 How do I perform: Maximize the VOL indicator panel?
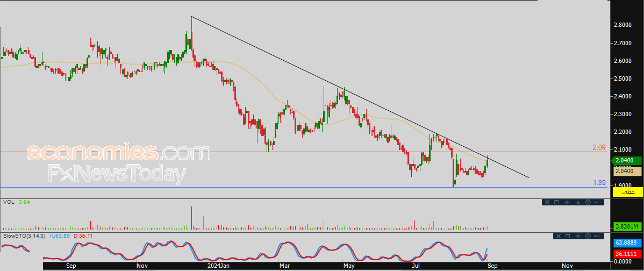pos(556,202)
